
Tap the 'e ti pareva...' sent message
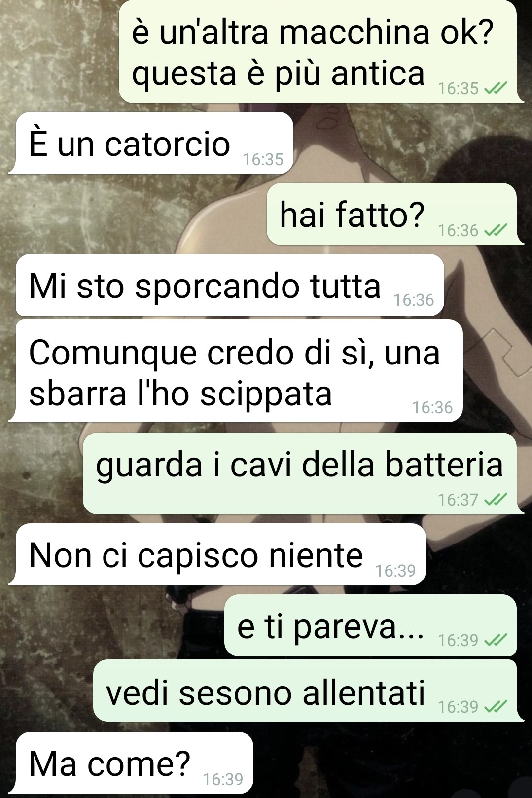click(371, 625)
